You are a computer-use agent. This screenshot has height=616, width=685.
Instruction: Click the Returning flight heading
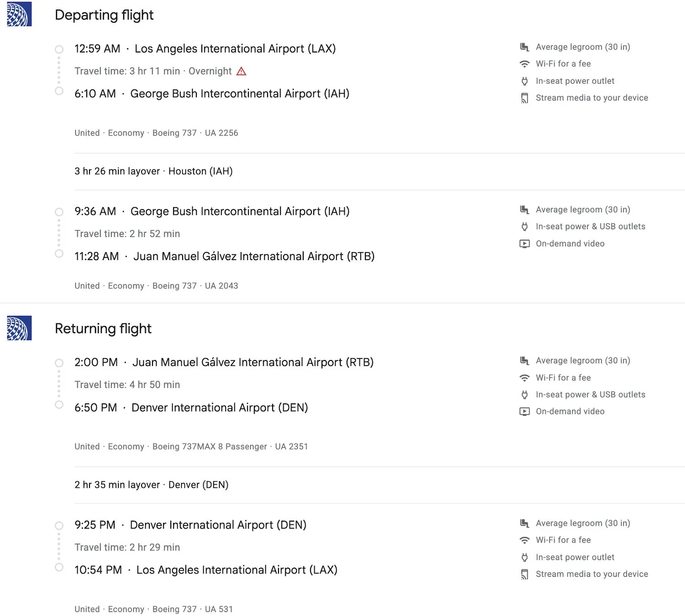coord(103,329)
